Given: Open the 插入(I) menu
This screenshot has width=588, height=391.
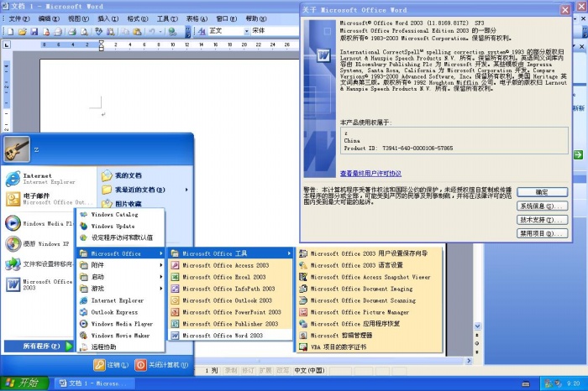Looking at the screenshot, I should coord(108,18).
